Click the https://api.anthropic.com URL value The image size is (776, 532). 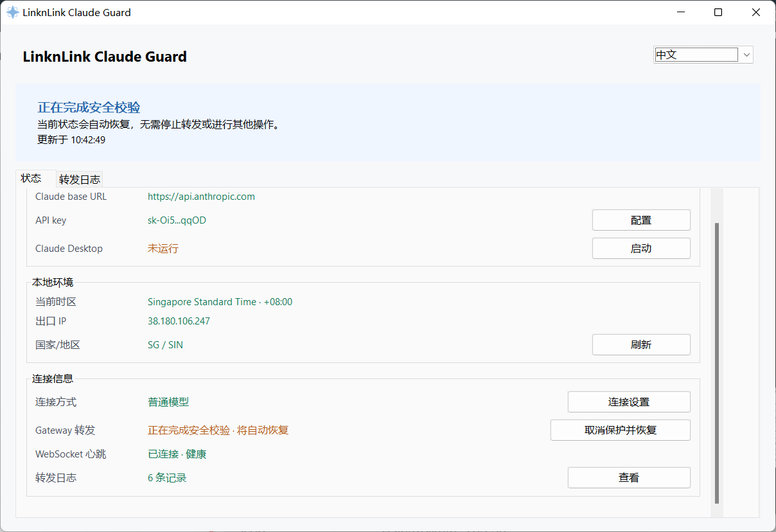coord(201,197)
